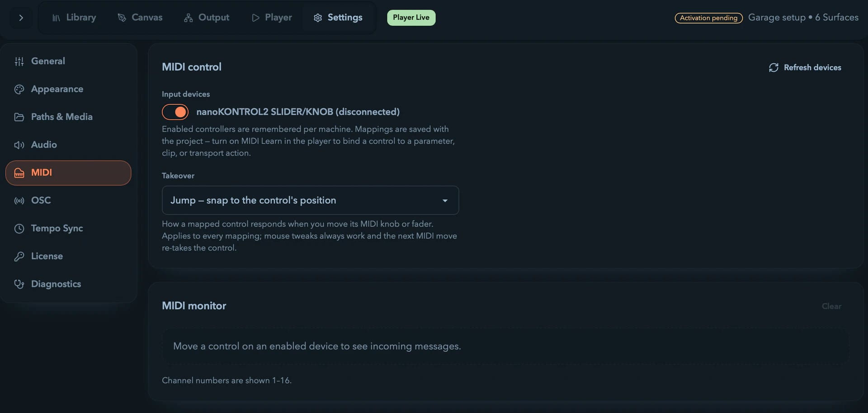
Task: Click the Player Live button
Action: (411, 18)
